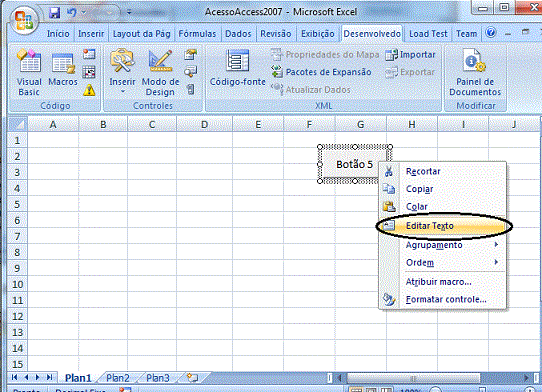Open the Visual Basic editor
Screen dimensions: 542x392
pos(29,73)
